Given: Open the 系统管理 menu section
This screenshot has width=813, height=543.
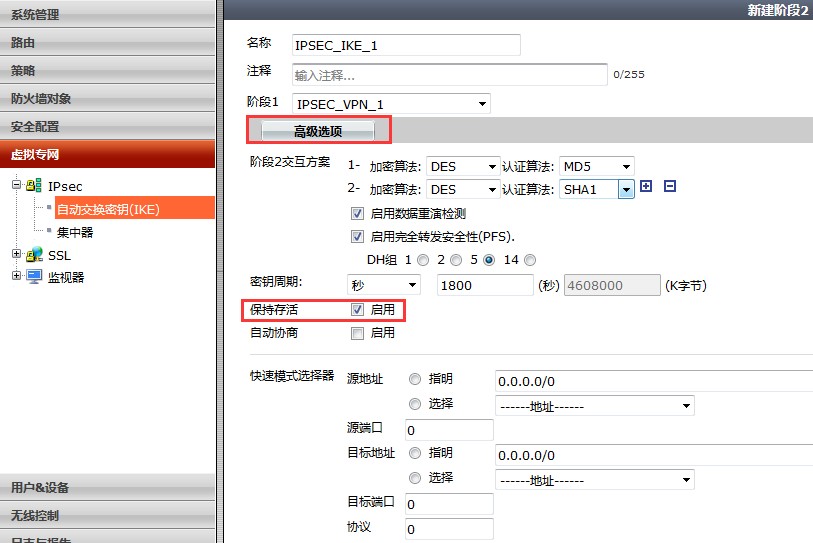Looking at the screenshot, I should pos(107,15).
